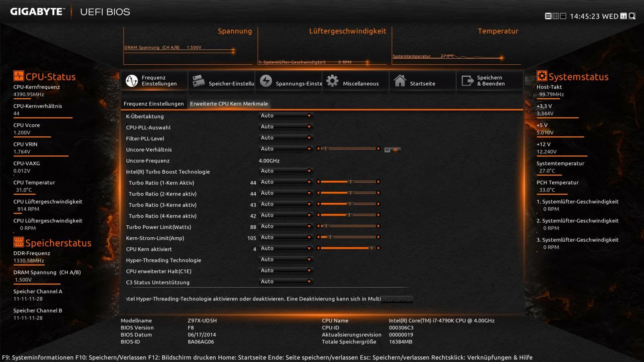Open the K-Übertaktung dropdown
644x362 pixels.
pos(286,116)
